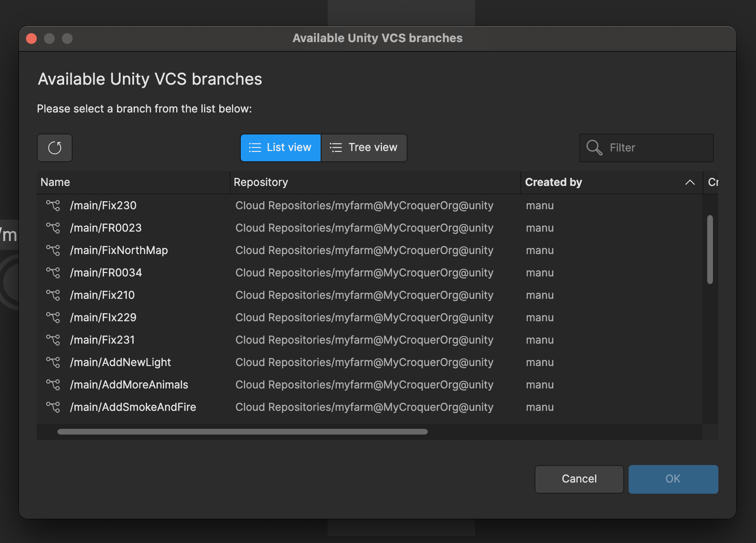The image size is (756, 543).
Task: Keep List view mode selected
Action: pos(280,147)
